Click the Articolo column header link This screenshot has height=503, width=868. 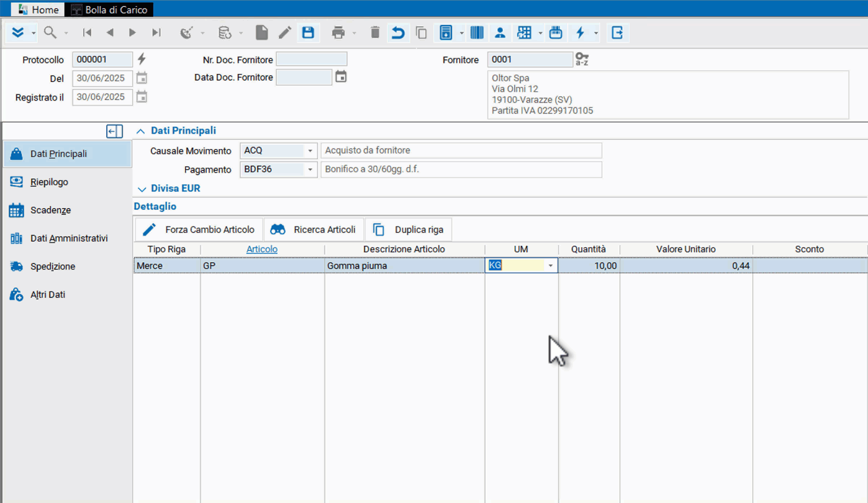click(262, 249)
